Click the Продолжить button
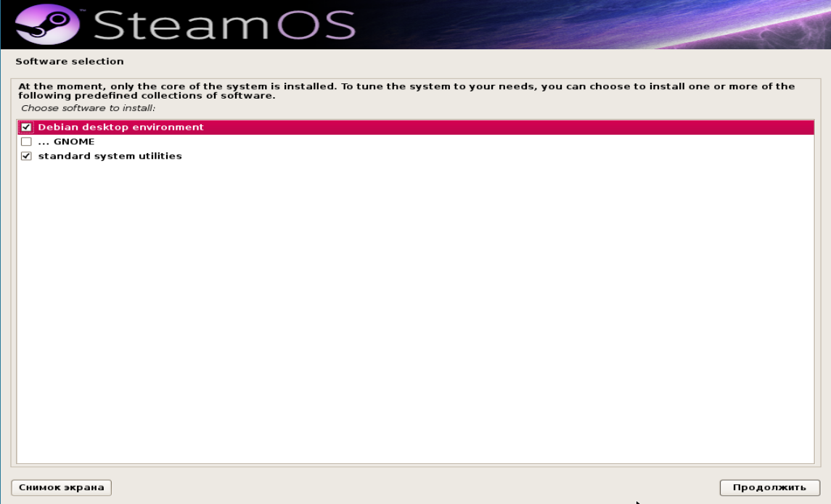Viewport: 831px width, 504px height. (x=769, y=487)
